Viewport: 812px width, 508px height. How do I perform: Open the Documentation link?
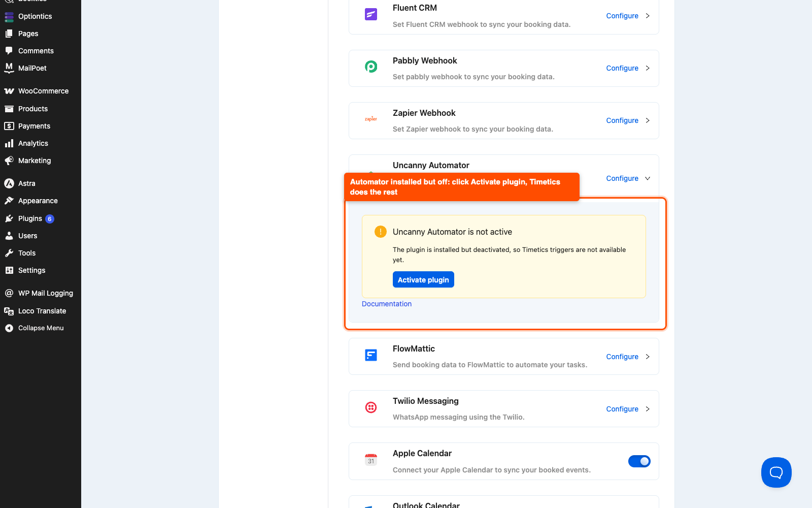coord(387,304)
